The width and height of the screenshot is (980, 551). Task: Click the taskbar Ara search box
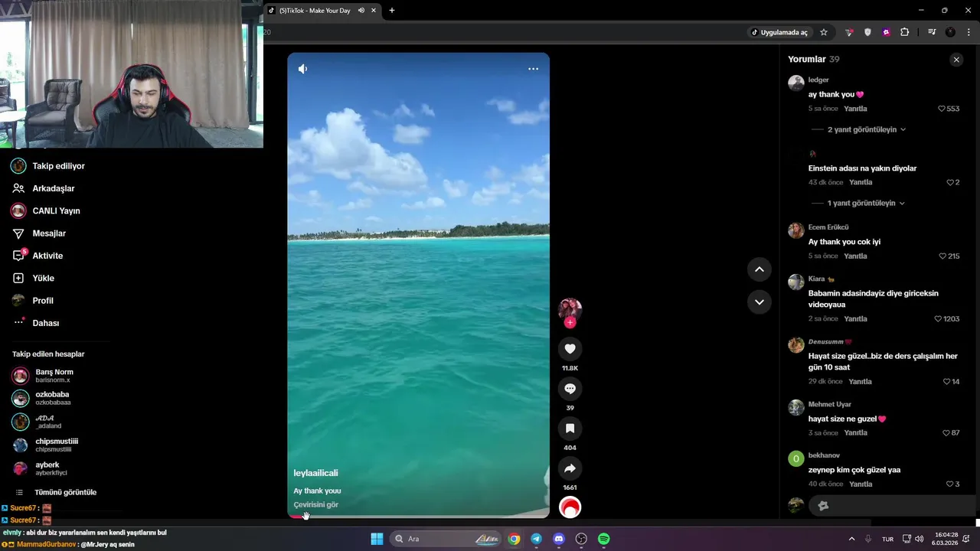pos(447,539)
